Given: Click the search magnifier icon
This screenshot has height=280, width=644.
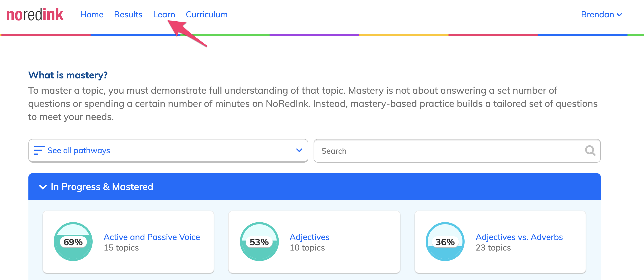Looking at the screenshot, I should tap(590, 151).
